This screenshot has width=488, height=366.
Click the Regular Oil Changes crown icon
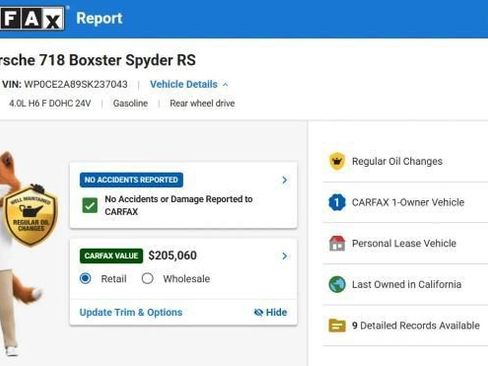[x=337, y=161]
